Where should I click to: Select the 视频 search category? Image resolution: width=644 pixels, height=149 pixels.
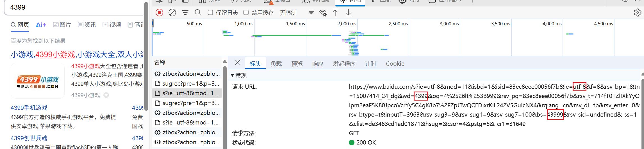(x=112, y=25)
